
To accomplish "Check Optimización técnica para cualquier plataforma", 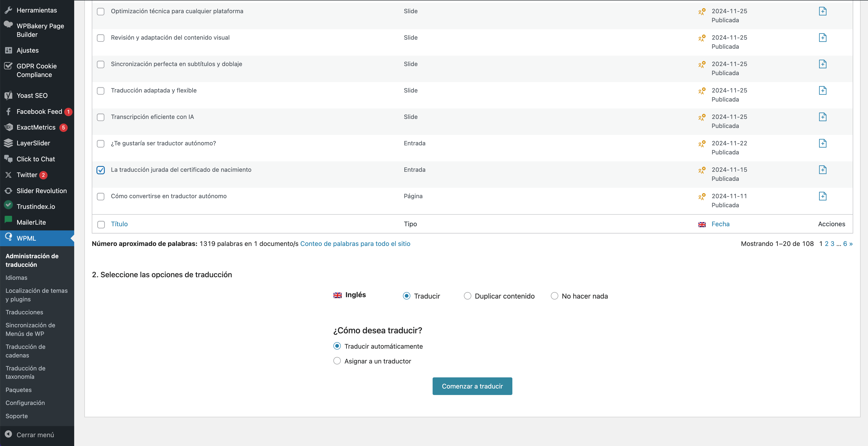I will click(x=101, y=11).
